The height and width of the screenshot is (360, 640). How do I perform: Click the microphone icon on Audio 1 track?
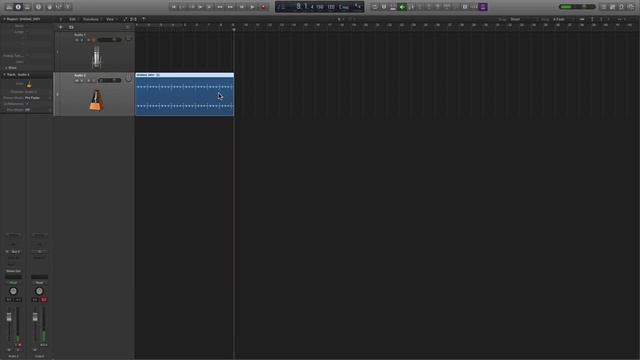pos(97,57)
